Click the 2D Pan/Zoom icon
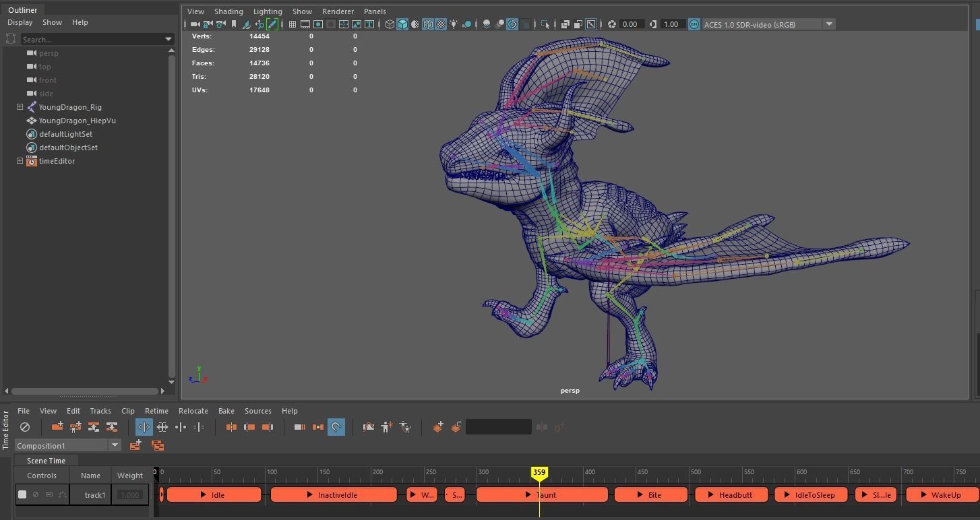This screenshot has height=520, width=980. [x=259, y=24]
